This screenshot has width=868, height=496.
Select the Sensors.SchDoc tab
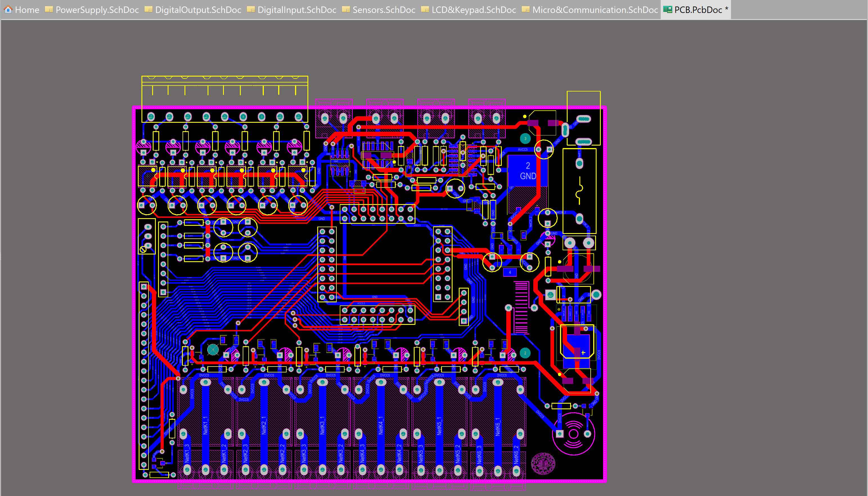[384, 10]
